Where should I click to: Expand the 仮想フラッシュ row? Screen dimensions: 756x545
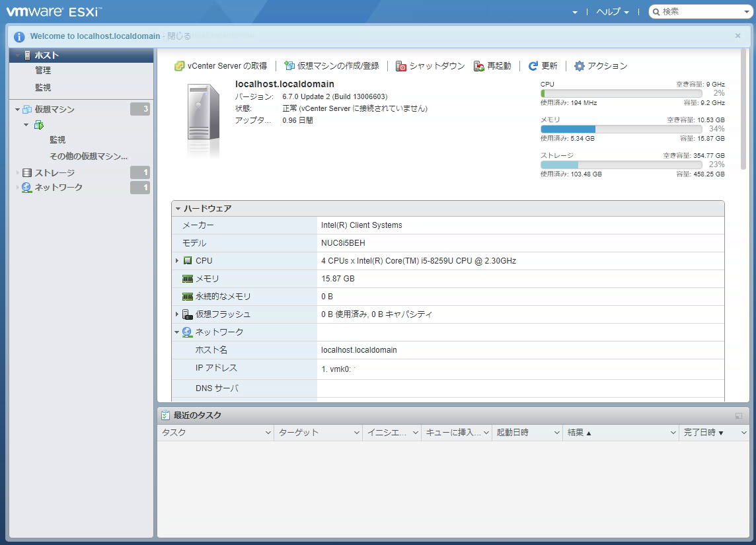pyautogui.click(x=177, y=314)
